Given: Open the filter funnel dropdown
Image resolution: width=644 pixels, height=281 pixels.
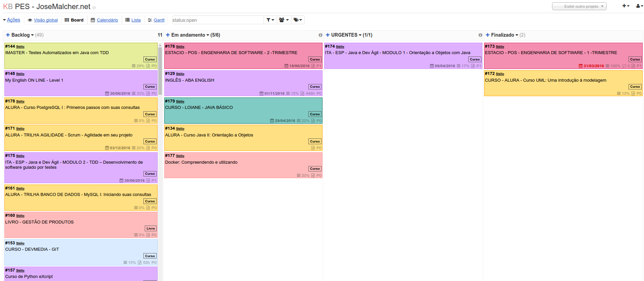Looking at the screenshot, I should click(270, 20).
